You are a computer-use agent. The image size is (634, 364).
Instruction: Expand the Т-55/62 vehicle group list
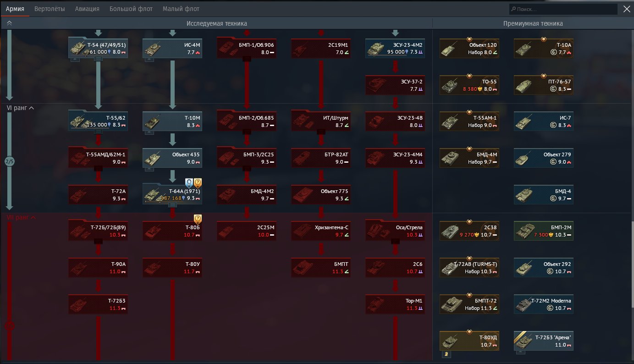[x=98, y=132]
